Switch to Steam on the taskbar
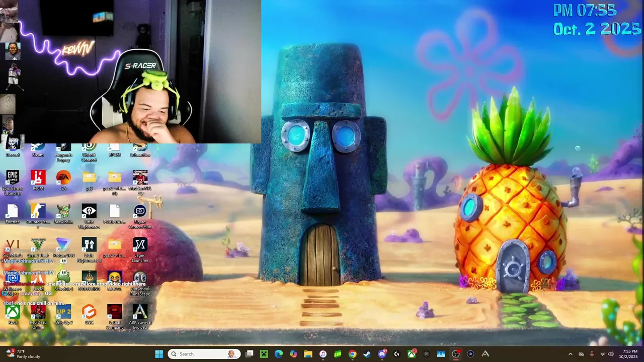Image resolution: width=644 pixels, height=362 pixels. (367, 354)
